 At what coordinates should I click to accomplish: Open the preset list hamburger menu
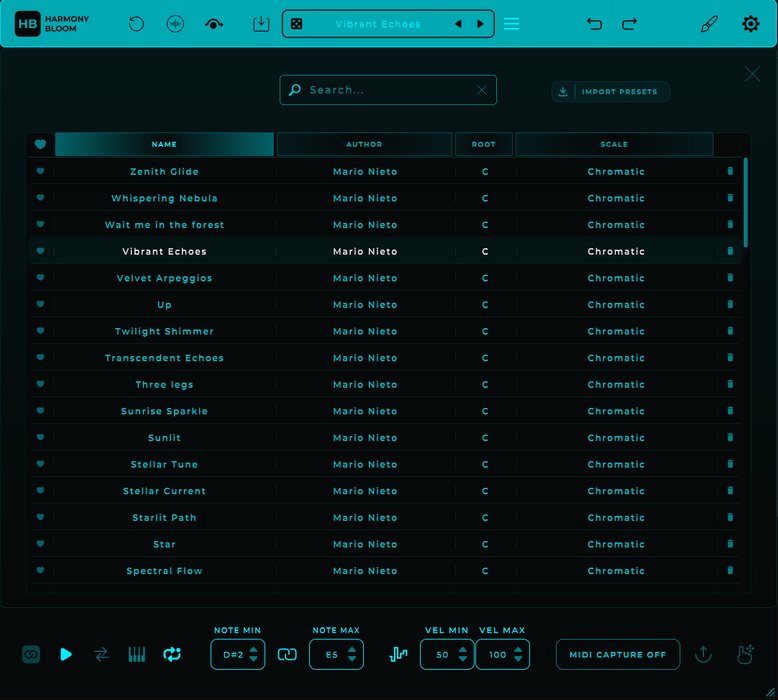[x=511, y=24]
